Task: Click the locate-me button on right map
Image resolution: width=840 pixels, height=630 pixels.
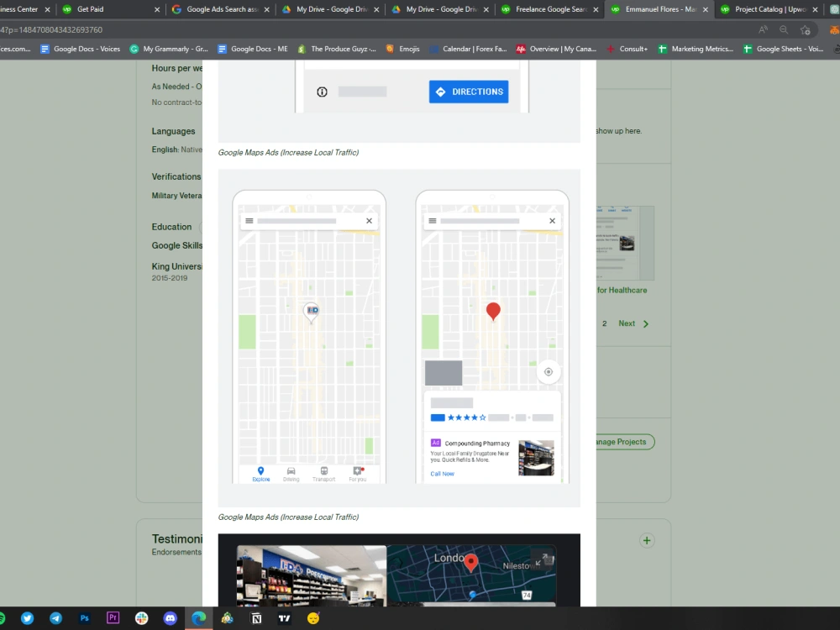Action: point(548,372)
